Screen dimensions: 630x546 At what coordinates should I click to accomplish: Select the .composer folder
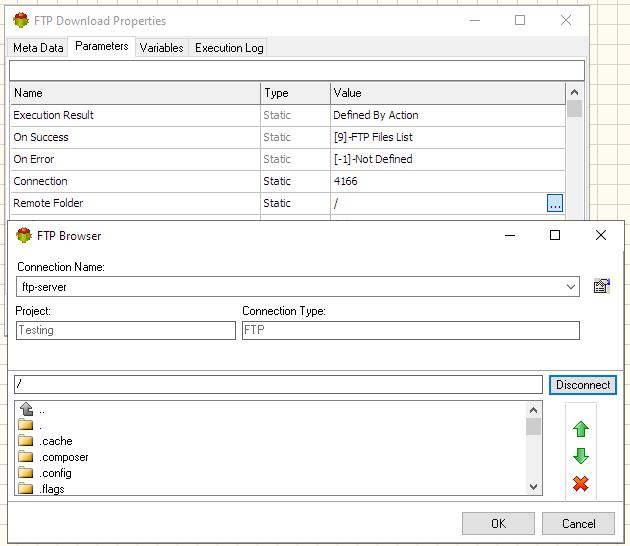pyautogui.click(x=53, y=457)
